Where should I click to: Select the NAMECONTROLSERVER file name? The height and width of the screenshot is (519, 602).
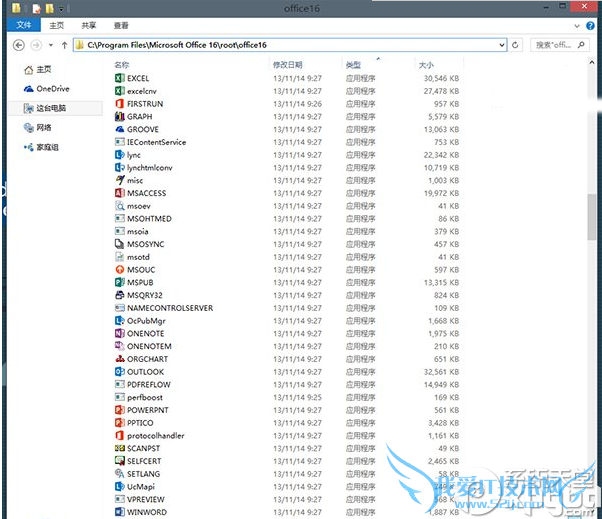click(170, 308)
